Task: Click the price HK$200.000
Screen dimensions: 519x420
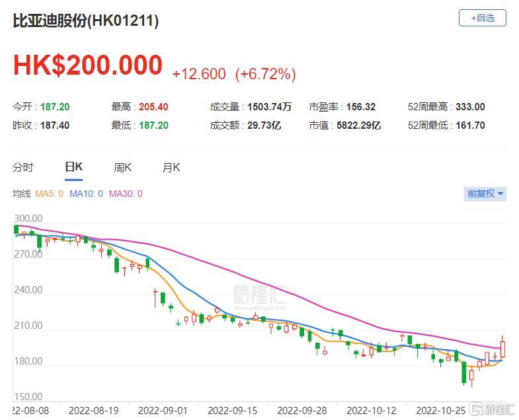Action: 88,65
